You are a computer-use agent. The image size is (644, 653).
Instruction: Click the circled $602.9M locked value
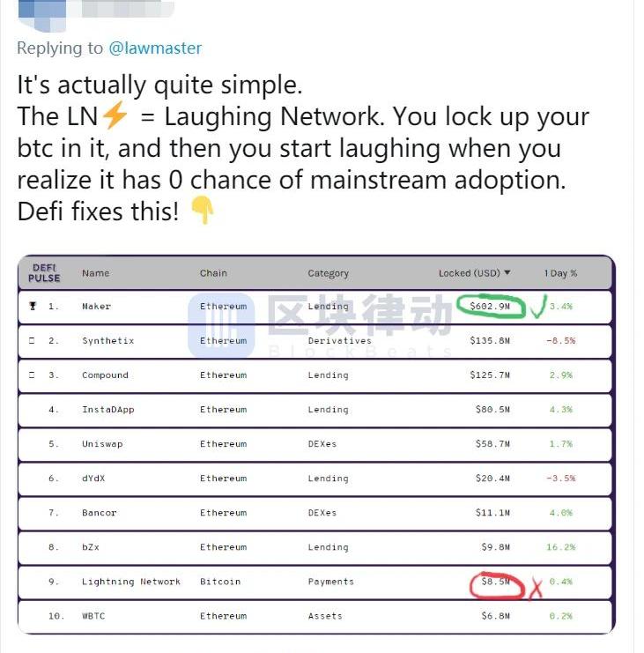click(x=491, y=307)
